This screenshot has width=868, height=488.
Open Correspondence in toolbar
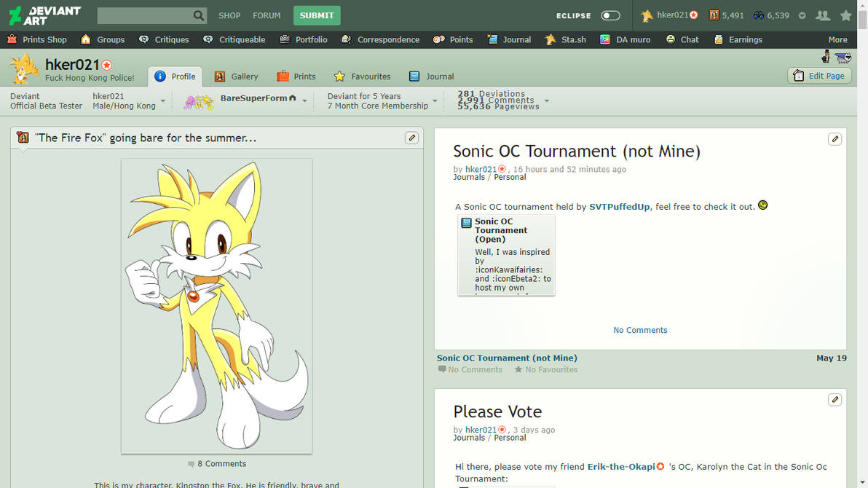coord(380,39)
